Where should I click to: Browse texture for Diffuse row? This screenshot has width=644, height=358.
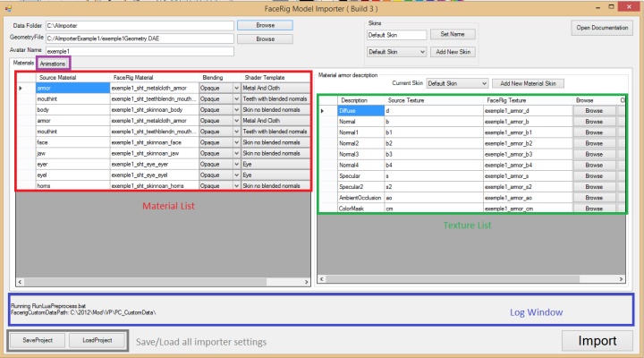click(594, 111)
